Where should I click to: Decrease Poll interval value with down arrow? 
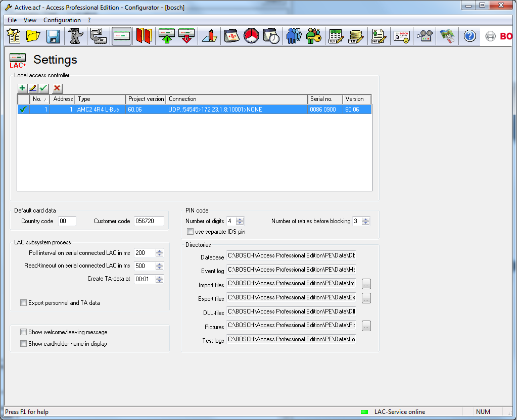coord(159,255)
